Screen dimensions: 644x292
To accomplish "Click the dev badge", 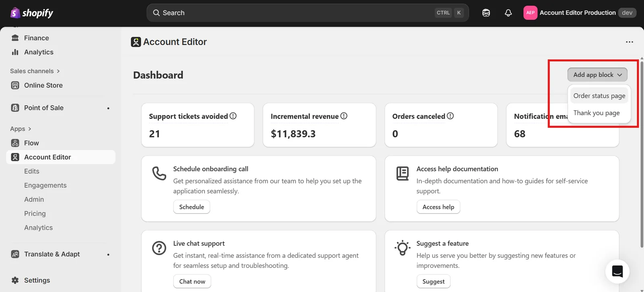I will [x=627, y=13].
